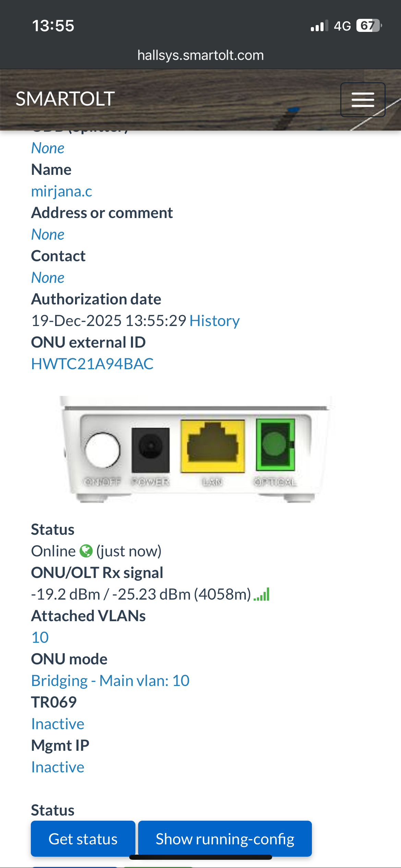Click the Get status button

[83, 839]
